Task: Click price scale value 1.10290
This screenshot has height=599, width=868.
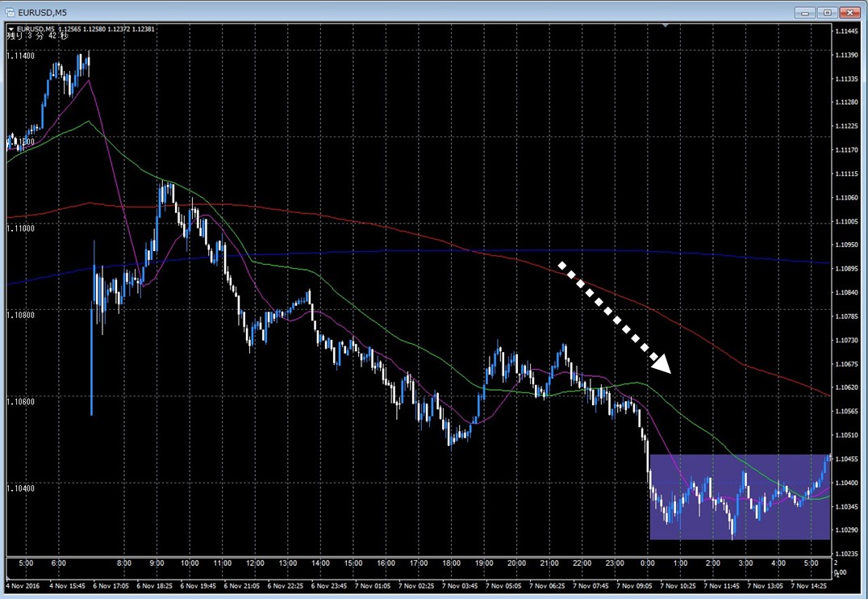Action: pyautogui.click(x=845, y=530)
